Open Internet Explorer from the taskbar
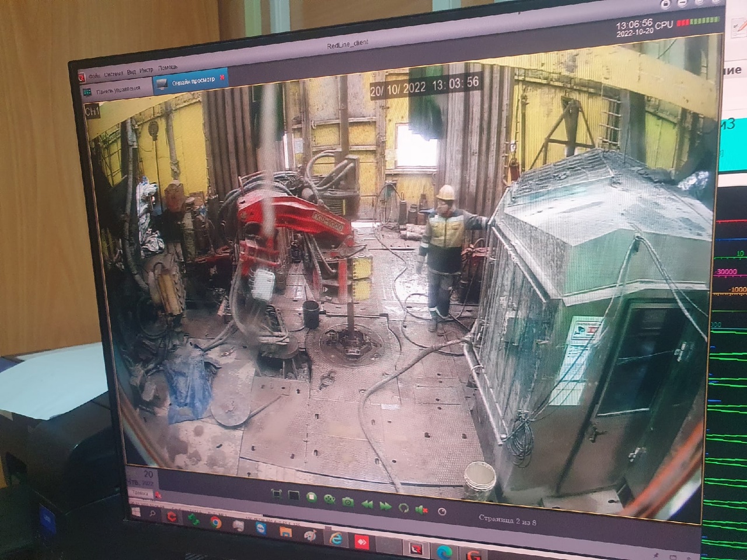The height and width of the screenshot is (560, 747). click(336, 537)
